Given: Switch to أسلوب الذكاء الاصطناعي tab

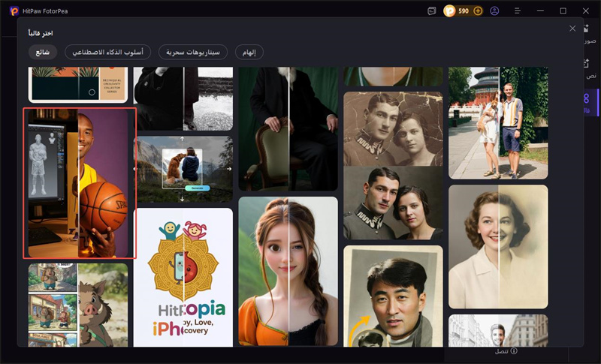Looking at the screenshot, I should click(107, 52).
